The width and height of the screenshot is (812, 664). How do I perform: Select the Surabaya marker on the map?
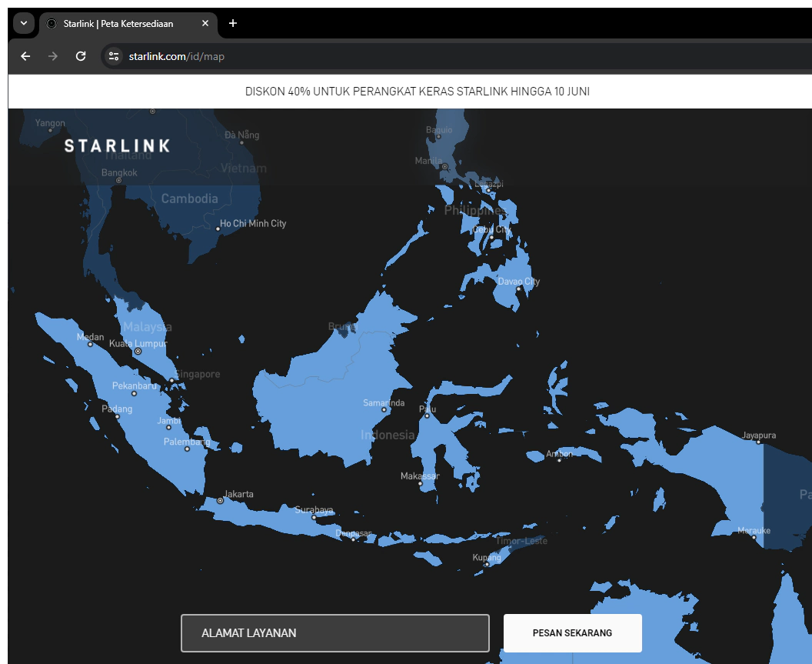click(314, 518)
